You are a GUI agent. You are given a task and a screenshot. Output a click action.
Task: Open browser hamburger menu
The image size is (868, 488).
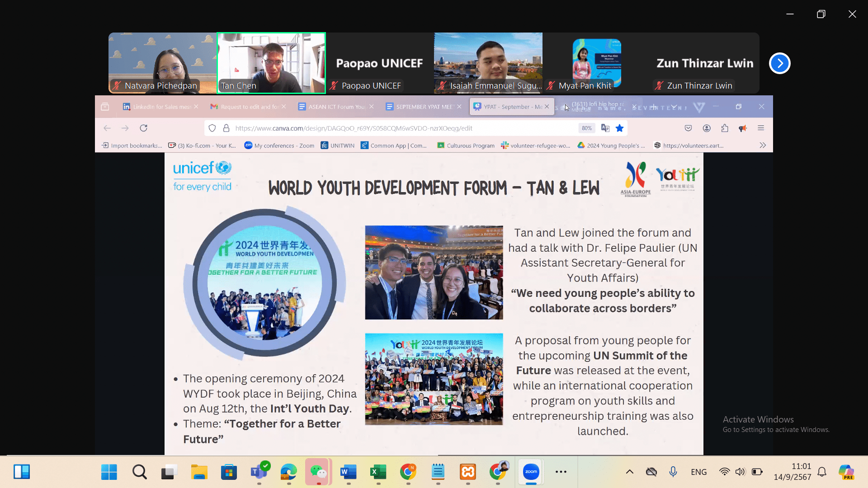coord(761,128)
